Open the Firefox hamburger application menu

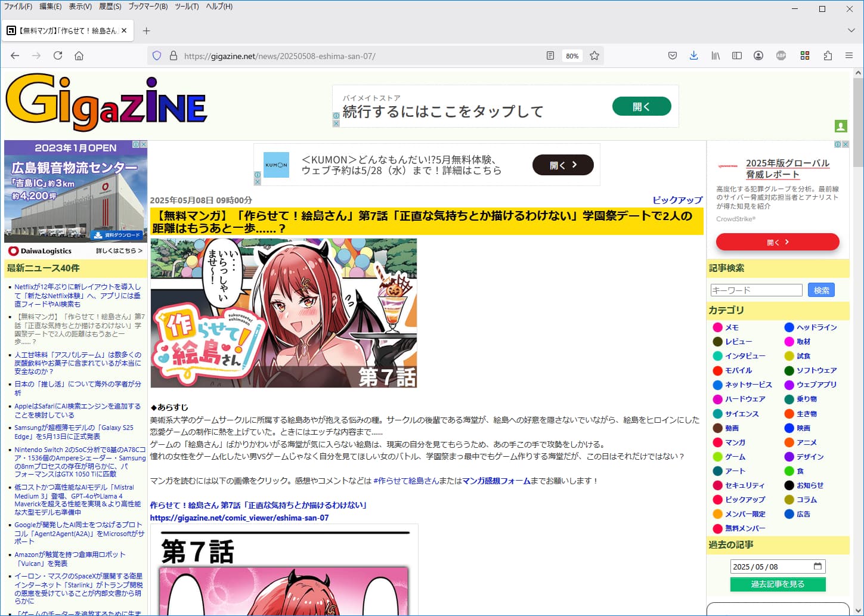tap(849, 55)
